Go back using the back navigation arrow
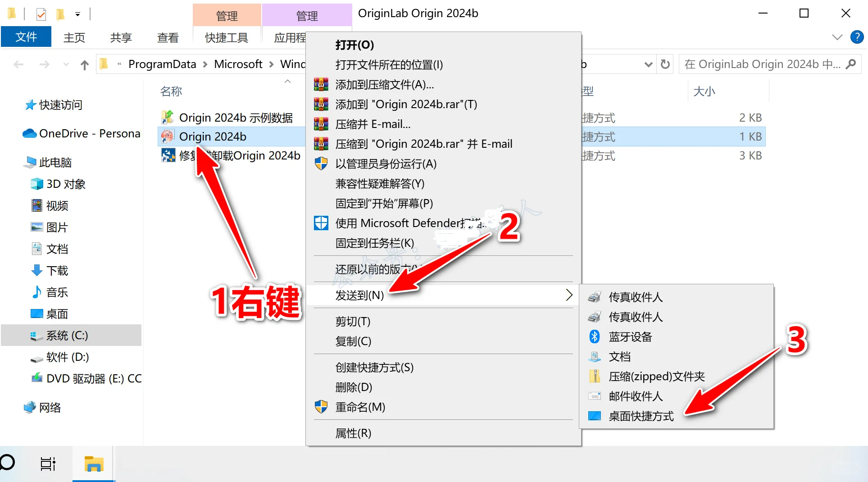Image resolution: width=868 pixels, height=482 pixels. click(18, 64)
